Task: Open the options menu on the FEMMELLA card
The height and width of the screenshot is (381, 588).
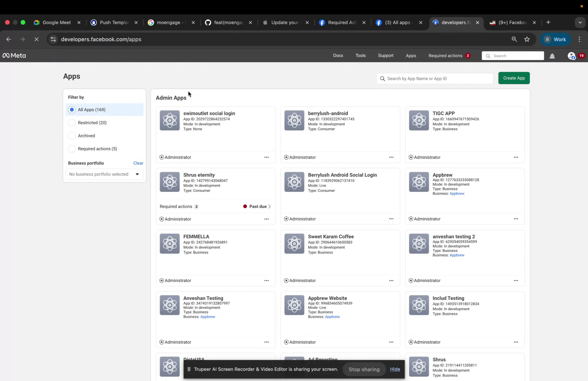Action: coord(266,280)
